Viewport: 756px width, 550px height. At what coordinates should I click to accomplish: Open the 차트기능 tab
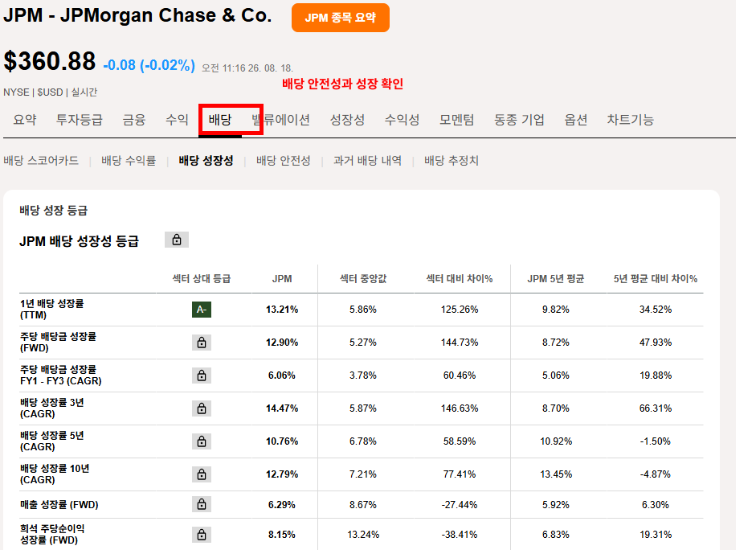click(630, 120)
